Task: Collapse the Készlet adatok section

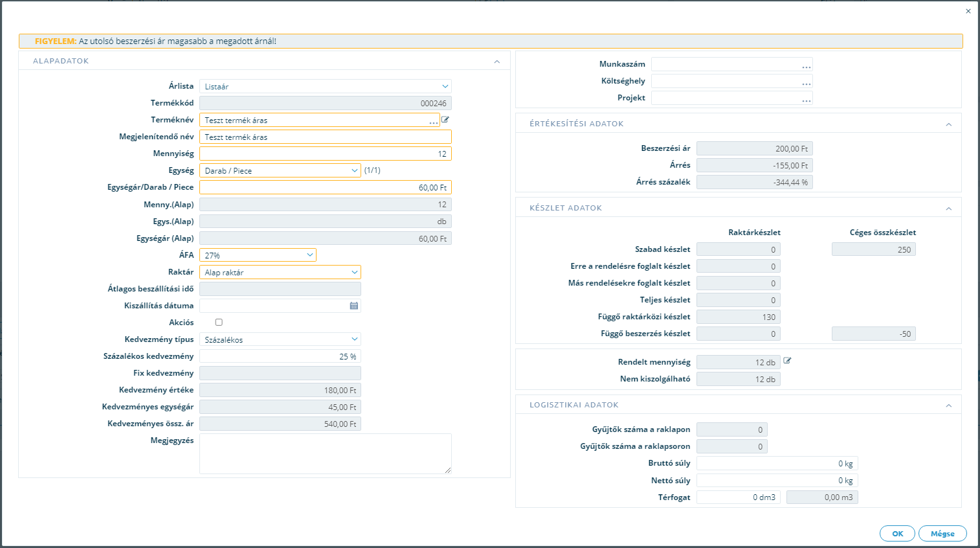Action: 949,209
